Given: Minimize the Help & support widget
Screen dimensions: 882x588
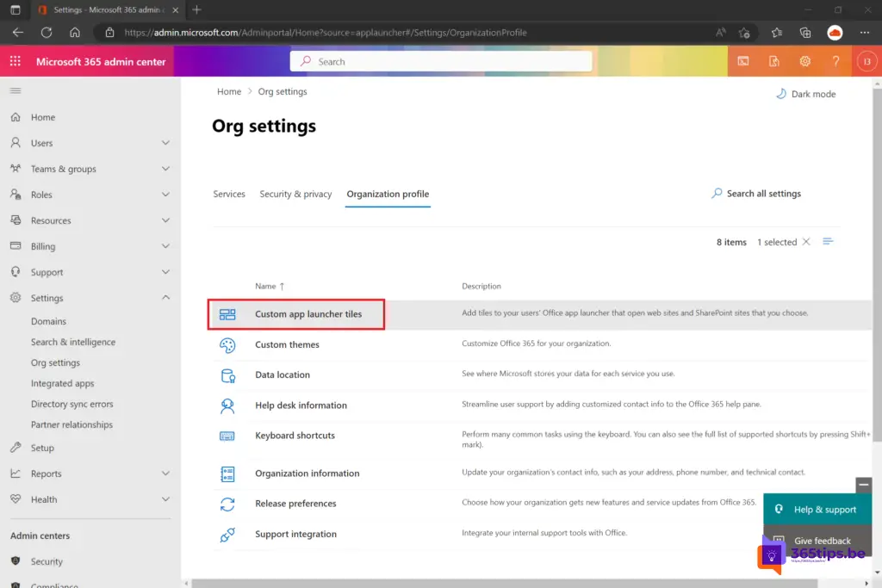Looking at the screenshot, I should [863, 485].
